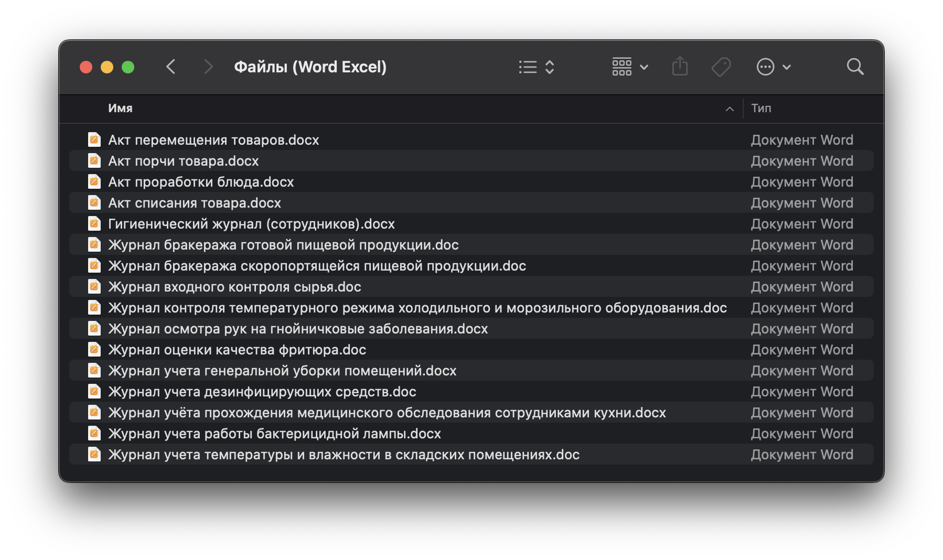This screenshot has width=943, height=560.
Task: Toggle sort order arrow in name column
Action: [729, 109]
